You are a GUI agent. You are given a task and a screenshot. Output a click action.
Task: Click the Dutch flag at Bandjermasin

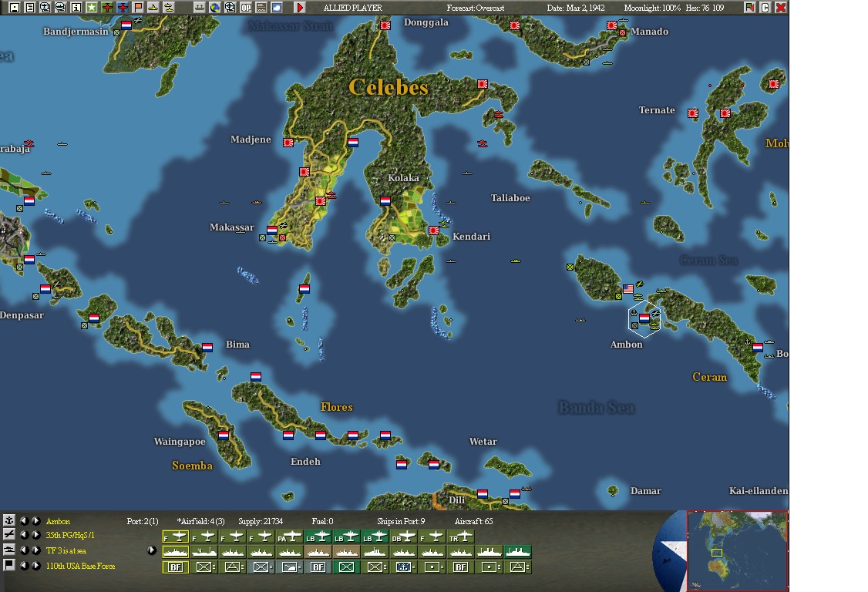[x=126, y=25]
